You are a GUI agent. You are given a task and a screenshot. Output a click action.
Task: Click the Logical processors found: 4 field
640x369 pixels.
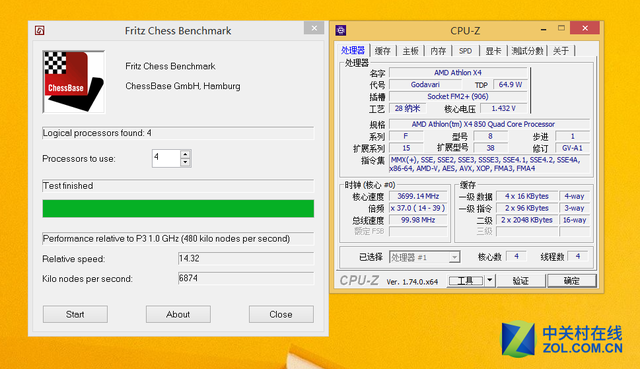[178, 133]
